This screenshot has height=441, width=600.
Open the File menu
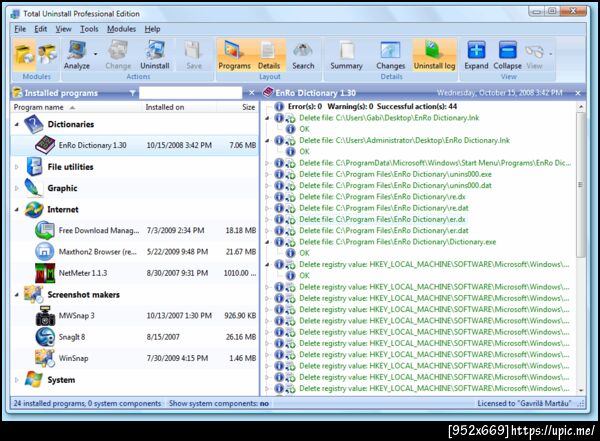tap(20, 29)
